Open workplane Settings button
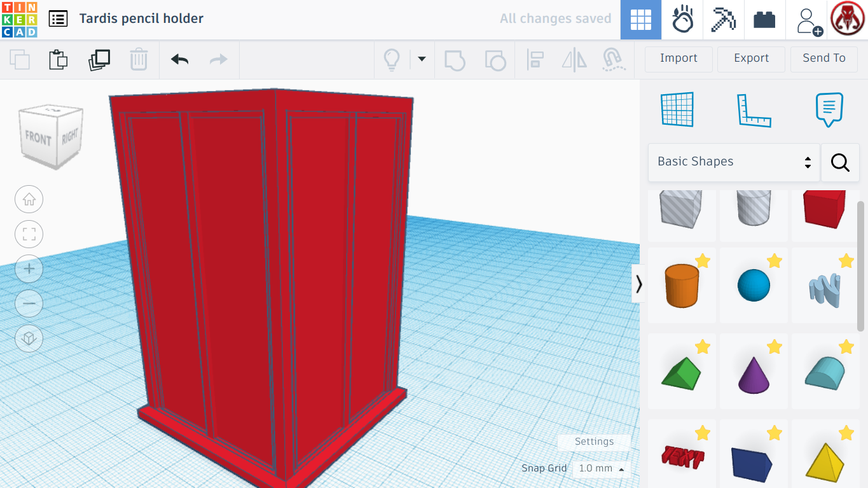Viewport: 868px width, 488px height. [x=594, y=442]
